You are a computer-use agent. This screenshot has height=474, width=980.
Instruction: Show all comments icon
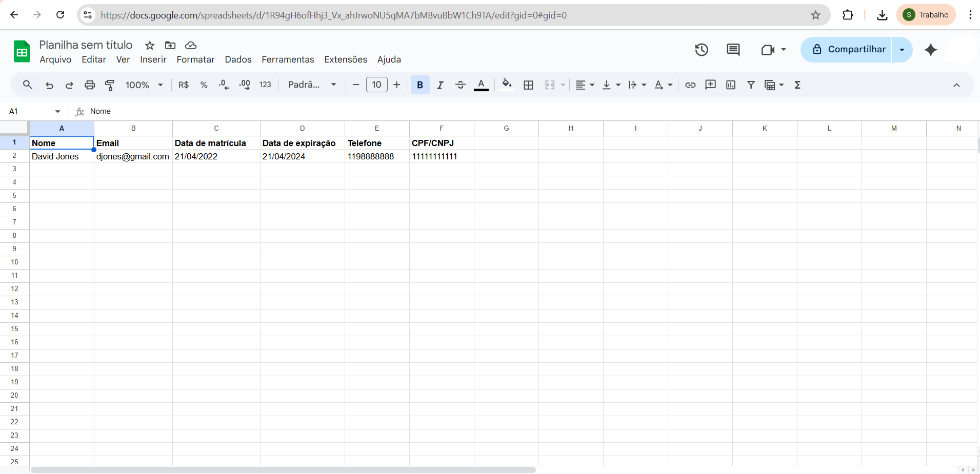733,50
